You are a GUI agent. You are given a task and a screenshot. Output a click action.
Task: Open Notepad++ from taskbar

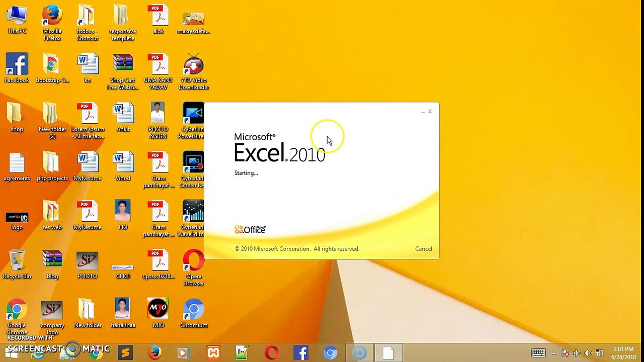243,353
